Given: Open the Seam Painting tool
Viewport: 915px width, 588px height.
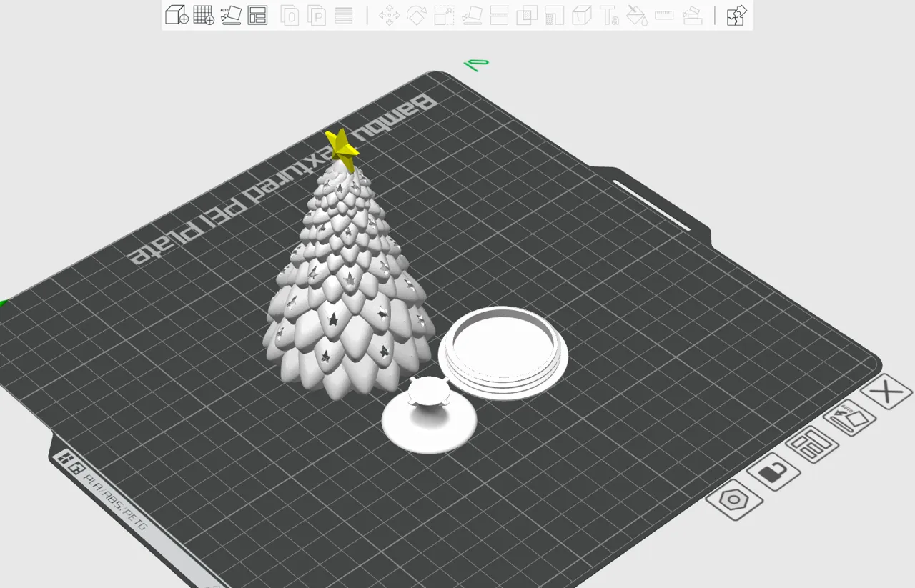Looking at the screenshot, I should [x=582, y=15].
